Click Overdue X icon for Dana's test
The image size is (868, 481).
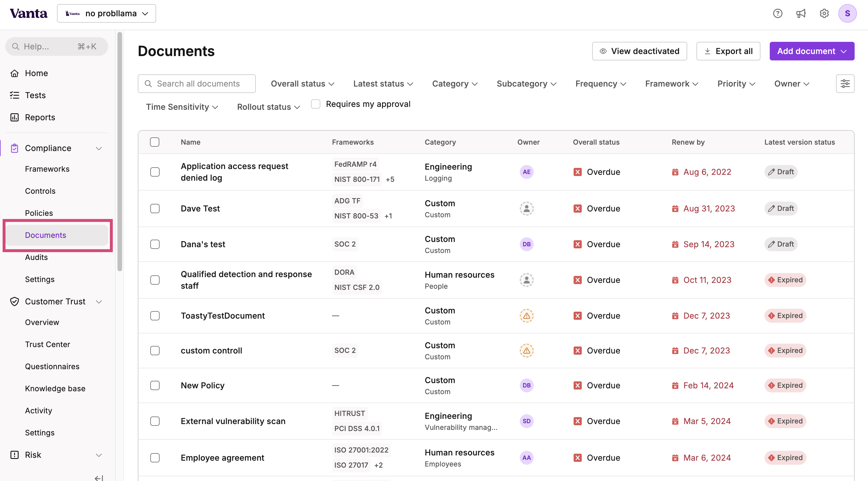[x=578, y=244]
